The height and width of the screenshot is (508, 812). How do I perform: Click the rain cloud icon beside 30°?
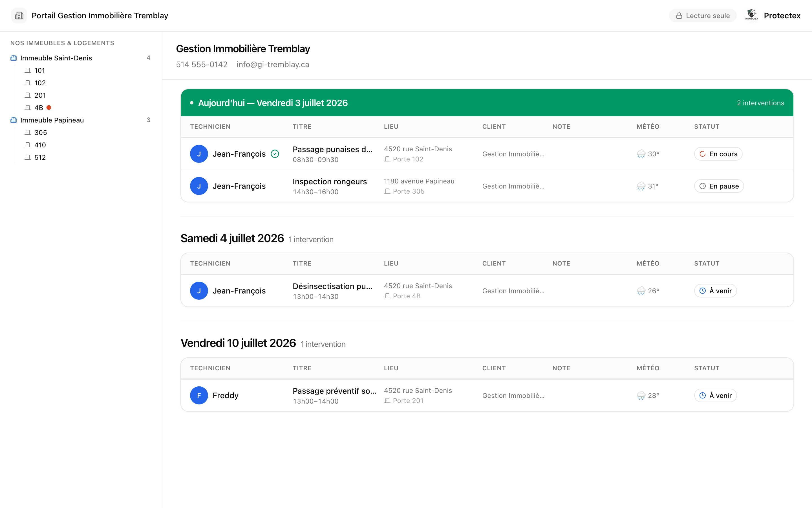[x=641, y=154]
